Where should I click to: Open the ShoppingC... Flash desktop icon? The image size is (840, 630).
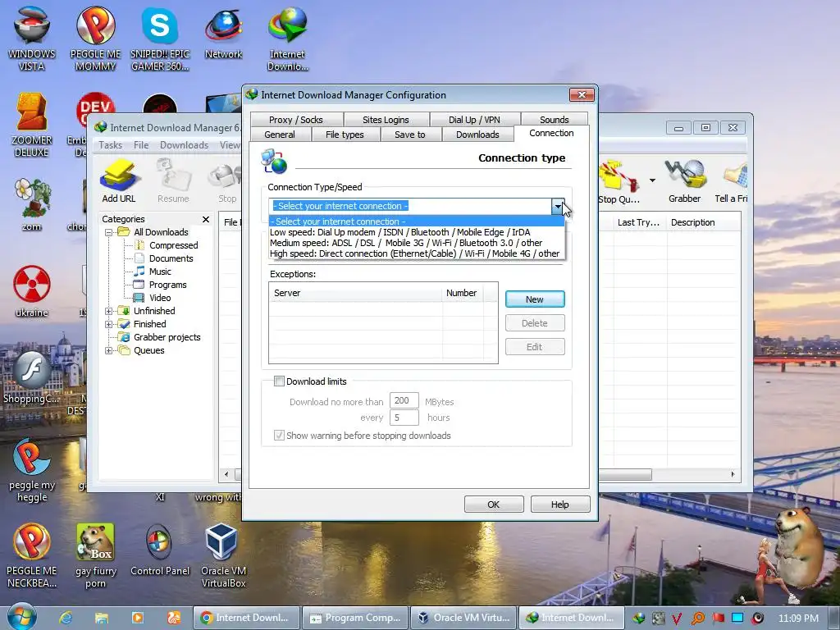(32, 377)
